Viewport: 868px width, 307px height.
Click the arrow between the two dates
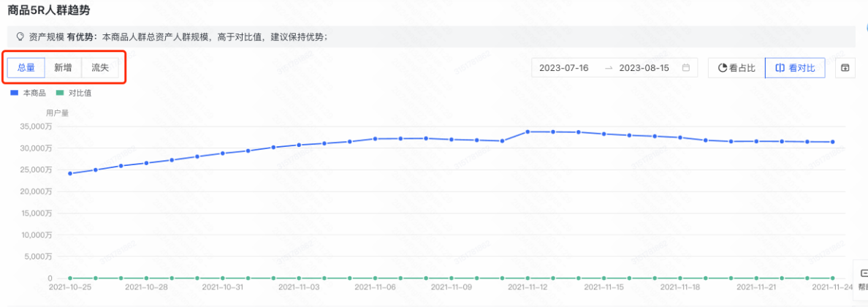[608, 68]
